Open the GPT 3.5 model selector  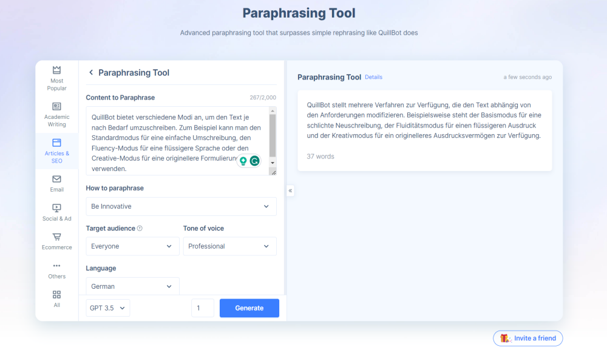click(x=108, y=308)
